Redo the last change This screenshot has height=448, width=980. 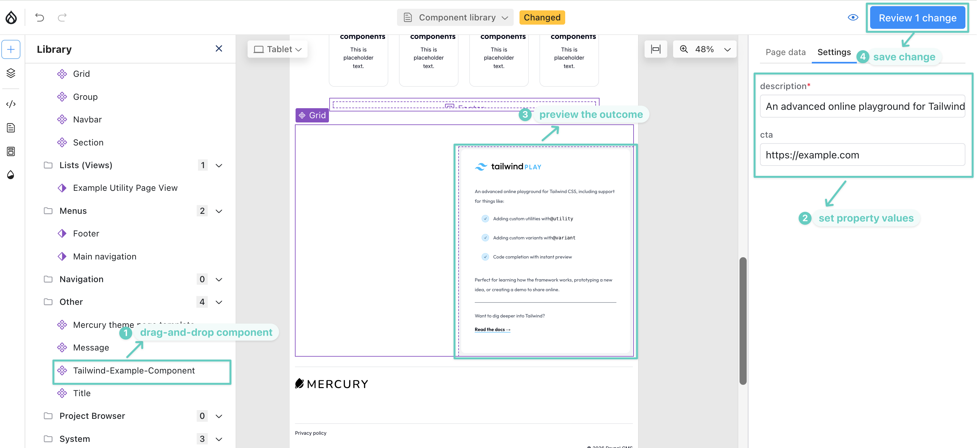click(63, 17)
